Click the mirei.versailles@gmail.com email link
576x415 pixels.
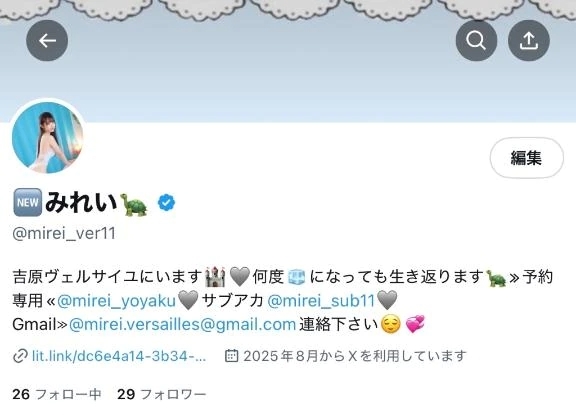click(x=182, y=324)
